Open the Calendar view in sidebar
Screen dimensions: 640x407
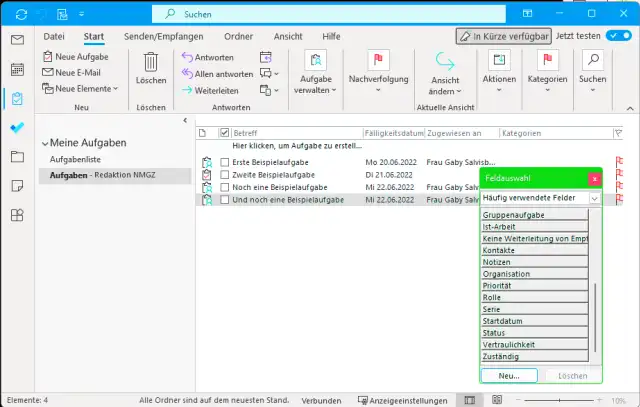coord(17,70)
